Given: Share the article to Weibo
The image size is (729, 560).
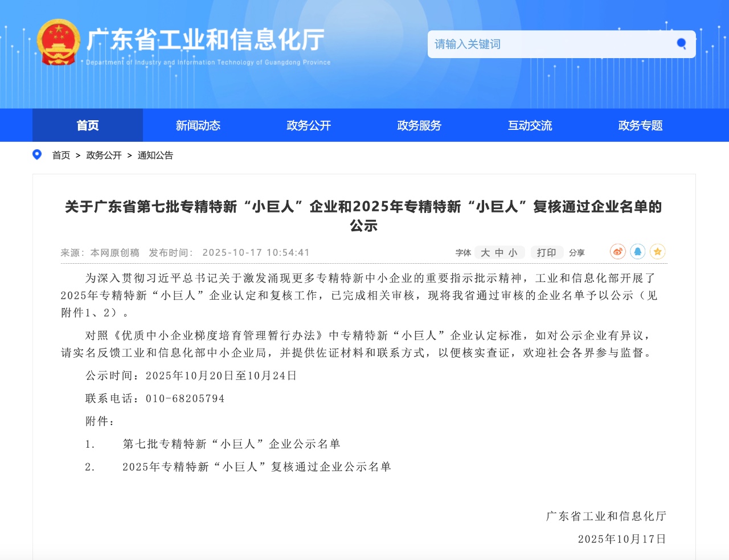Looking at the screenshot, I should (x=617, y=251).
